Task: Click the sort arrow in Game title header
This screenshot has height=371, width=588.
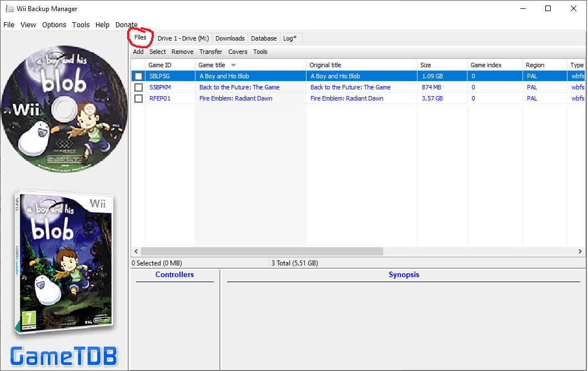Action: point(233,66)
